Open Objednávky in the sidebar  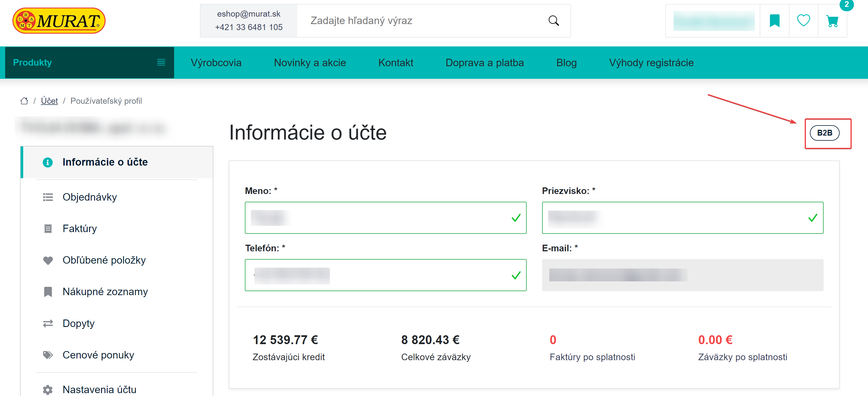90,197
